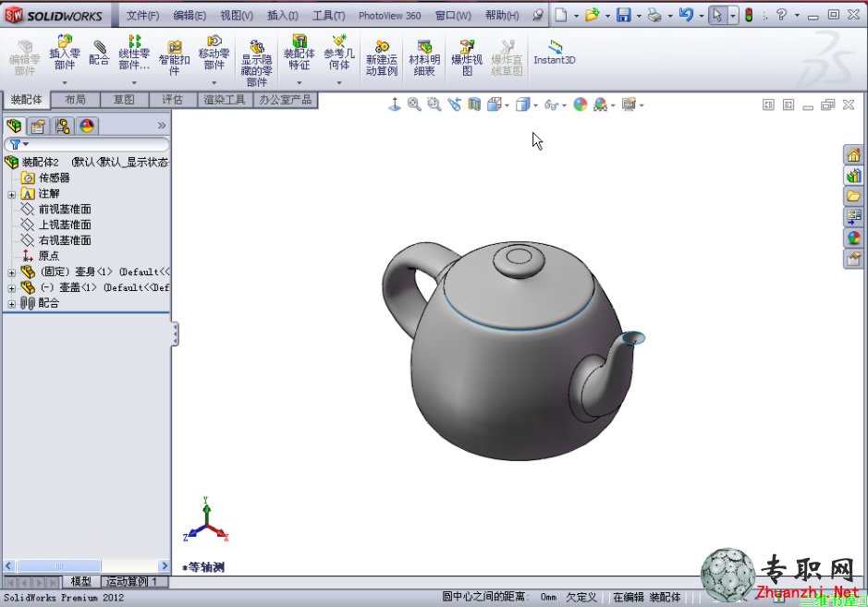Click Section View icon
The image size is (868, 607).
click(474, 104)
